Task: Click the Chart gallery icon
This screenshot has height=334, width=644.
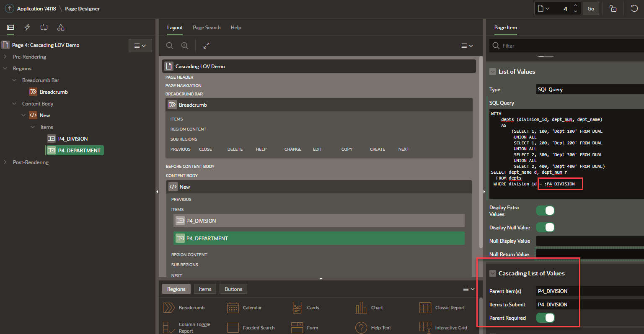Action: click(361, 308)
